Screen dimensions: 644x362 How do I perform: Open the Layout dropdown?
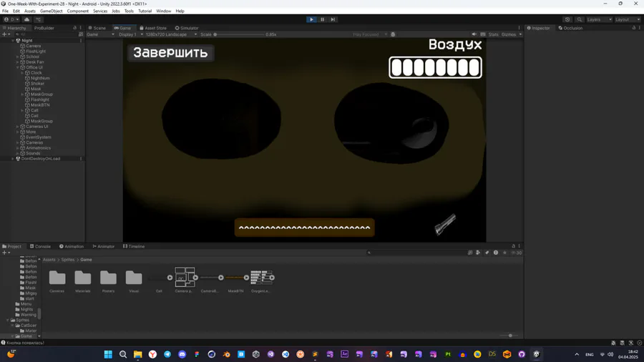[627, 19]
